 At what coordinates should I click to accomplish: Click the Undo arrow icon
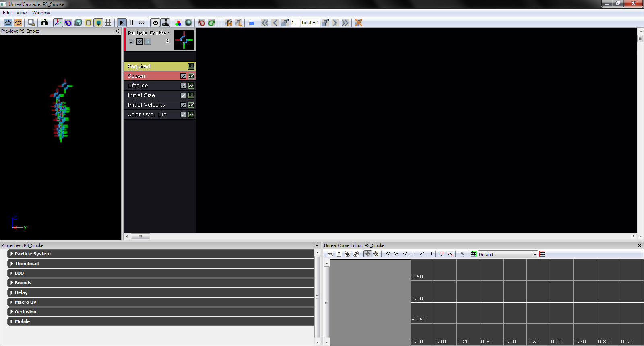pos(202,23)
